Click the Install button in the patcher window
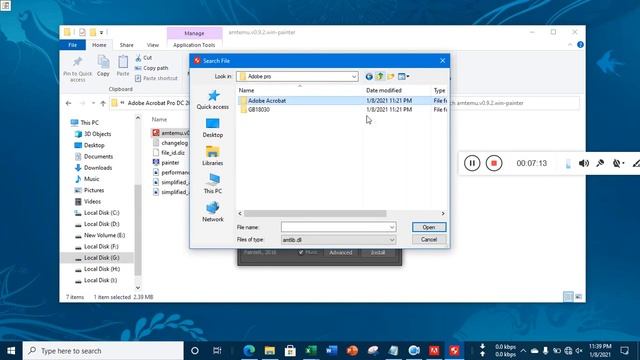This screenshot has width=640, height=360. pyautogui.click(x=378, y=253)
